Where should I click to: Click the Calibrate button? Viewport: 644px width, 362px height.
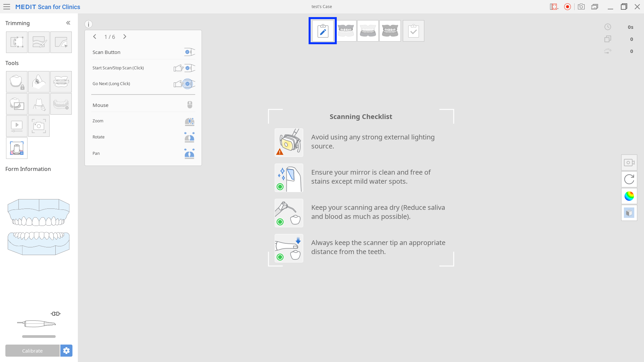(32, 351)
